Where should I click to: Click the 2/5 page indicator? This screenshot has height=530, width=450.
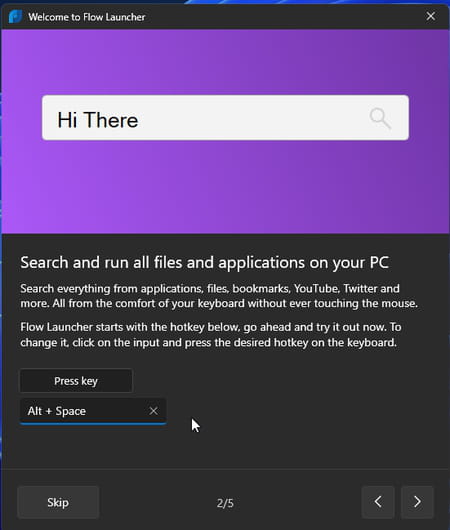coord(225,503)
